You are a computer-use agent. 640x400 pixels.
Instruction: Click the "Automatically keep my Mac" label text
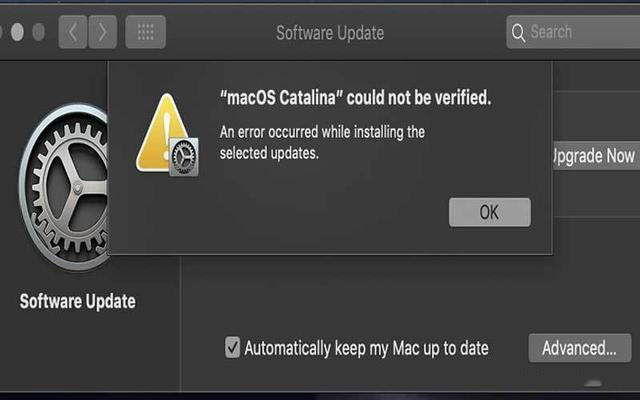366,348
